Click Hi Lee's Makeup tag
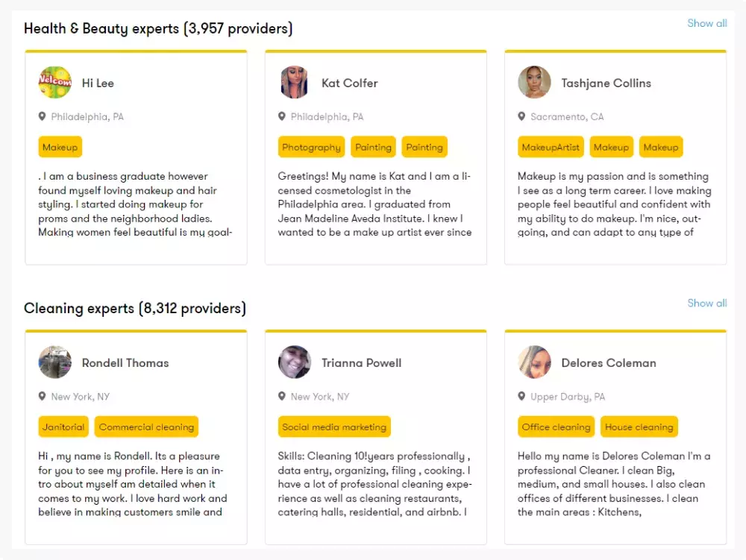 (60, 147)
